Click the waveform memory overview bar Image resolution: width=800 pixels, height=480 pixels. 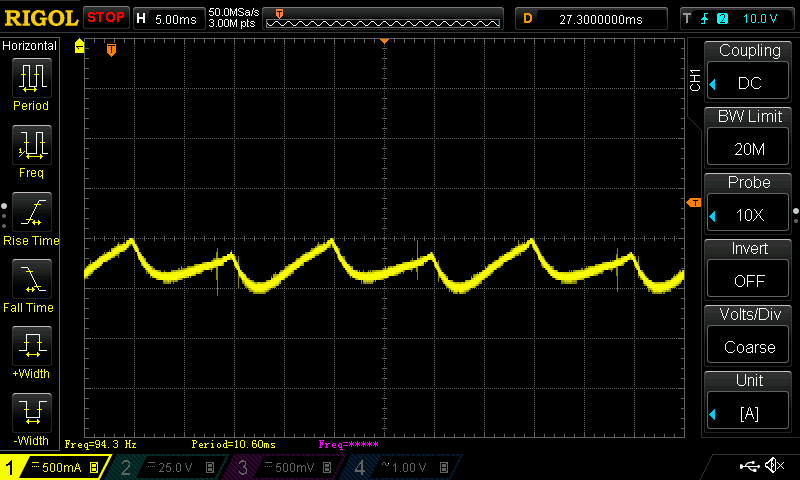click(383, 19)
